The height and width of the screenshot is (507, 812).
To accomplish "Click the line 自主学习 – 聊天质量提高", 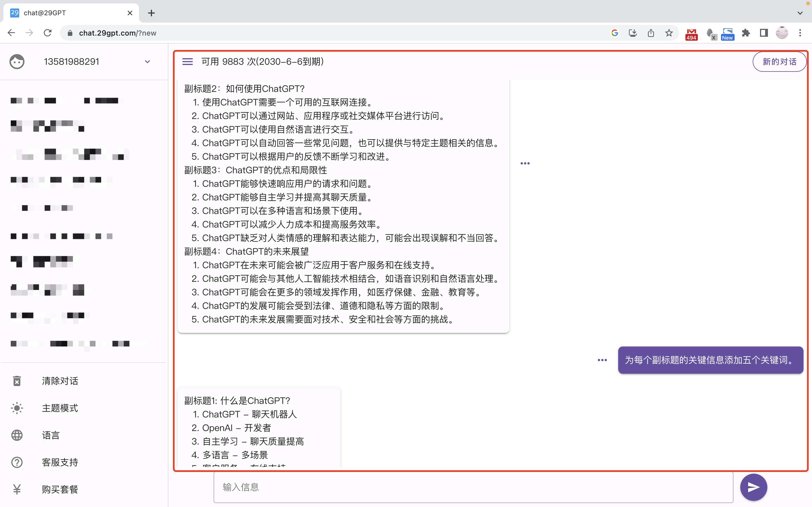I will pyautogui.click(x=253, y=441).
